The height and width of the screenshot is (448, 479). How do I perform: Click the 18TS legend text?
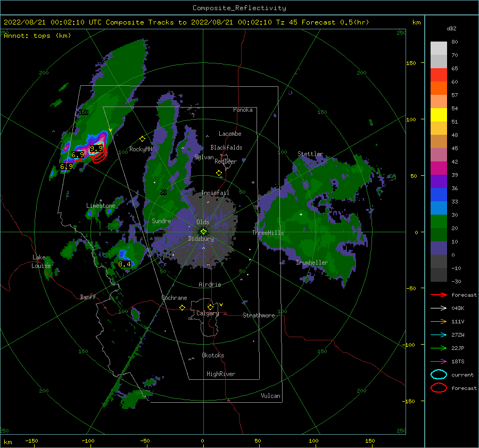(458, 362)
